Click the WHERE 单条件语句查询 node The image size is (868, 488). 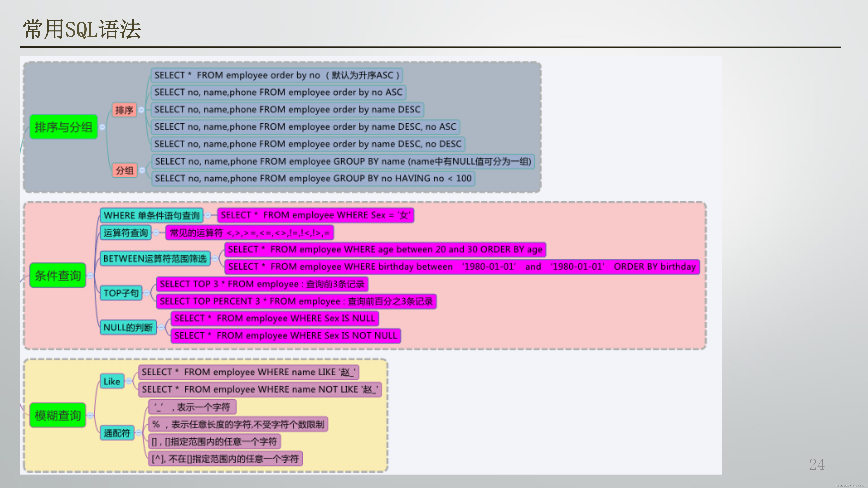tap(152, 215)
